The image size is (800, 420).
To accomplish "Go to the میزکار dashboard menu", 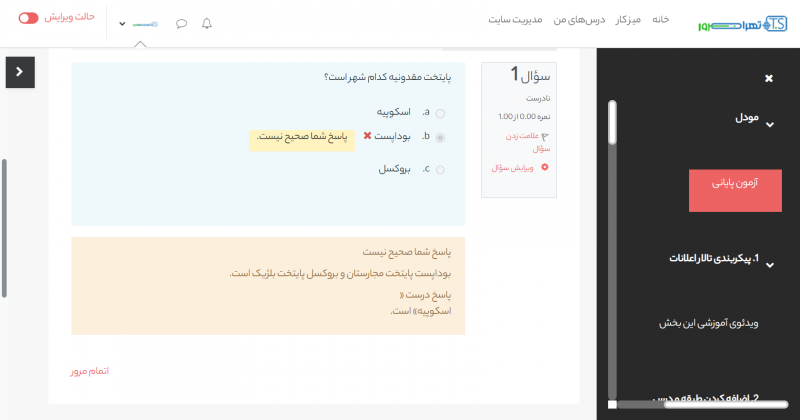I will pos(629,20).
